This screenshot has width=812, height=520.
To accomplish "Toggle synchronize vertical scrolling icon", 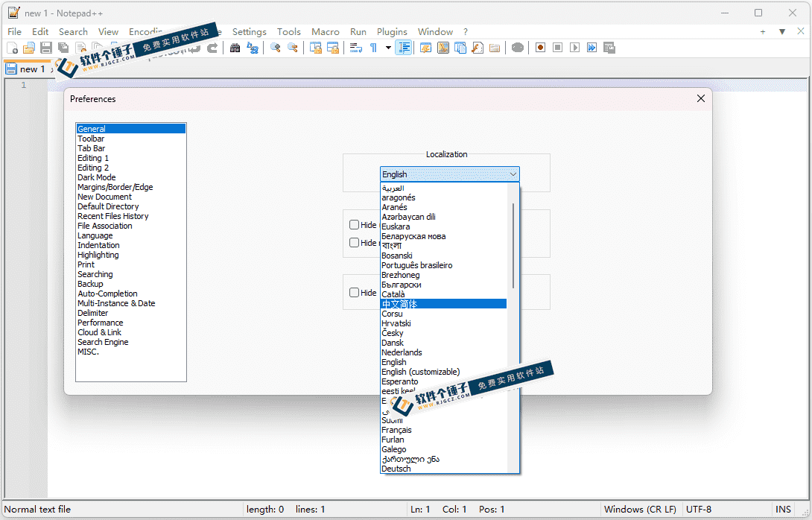I will pyautogui.click(x=315, y=48).
